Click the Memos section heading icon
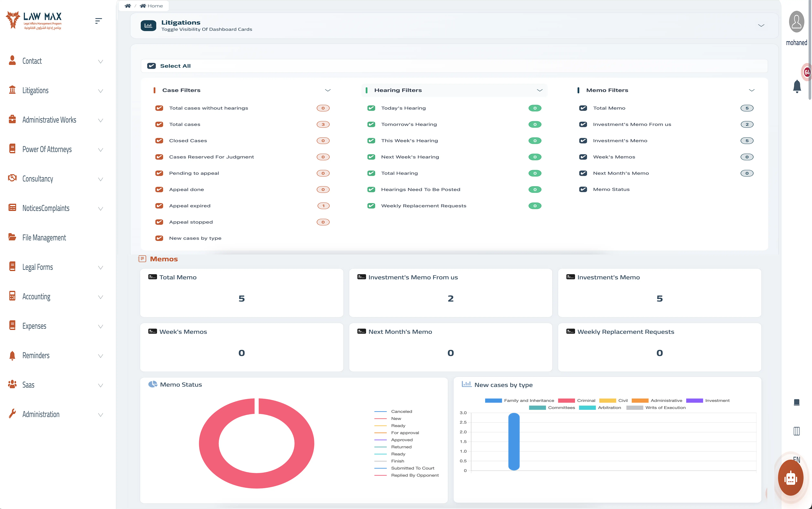The height and width of the screenshot is (509, 812). point(142,259)
